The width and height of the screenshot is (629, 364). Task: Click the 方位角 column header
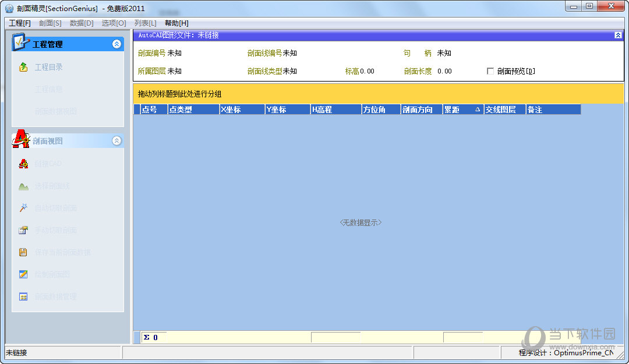pyautogui.click(x=381, y=109)
